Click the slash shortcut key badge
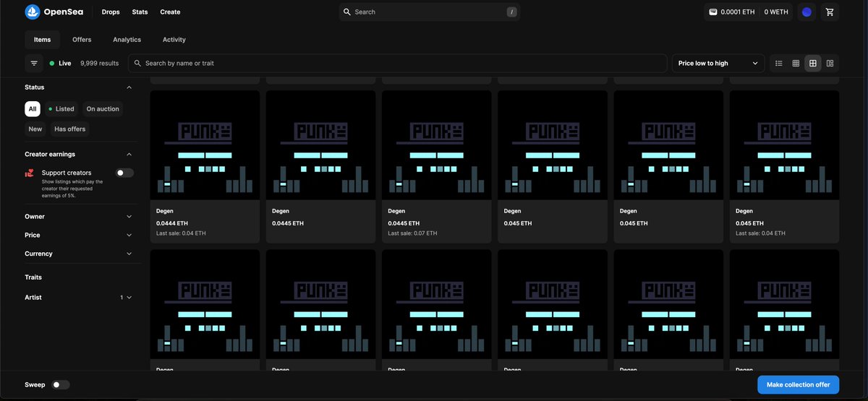The height and width of the screenshot is (401, 868). pos(511,12)
